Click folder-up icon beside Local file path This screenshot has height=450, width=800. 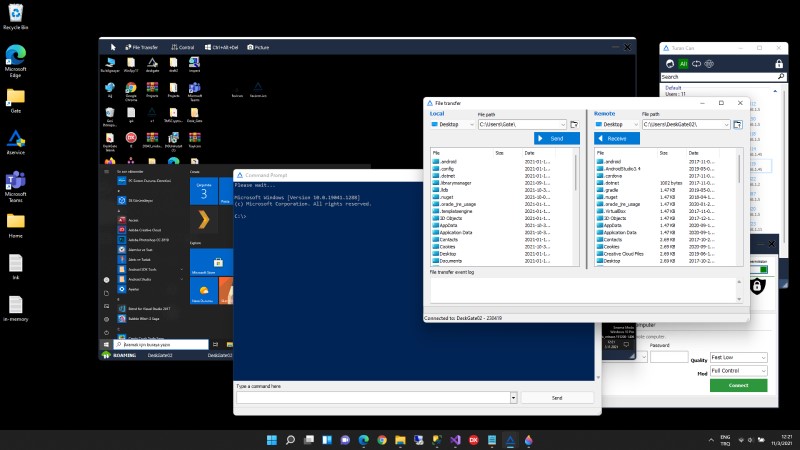[574, 124]
